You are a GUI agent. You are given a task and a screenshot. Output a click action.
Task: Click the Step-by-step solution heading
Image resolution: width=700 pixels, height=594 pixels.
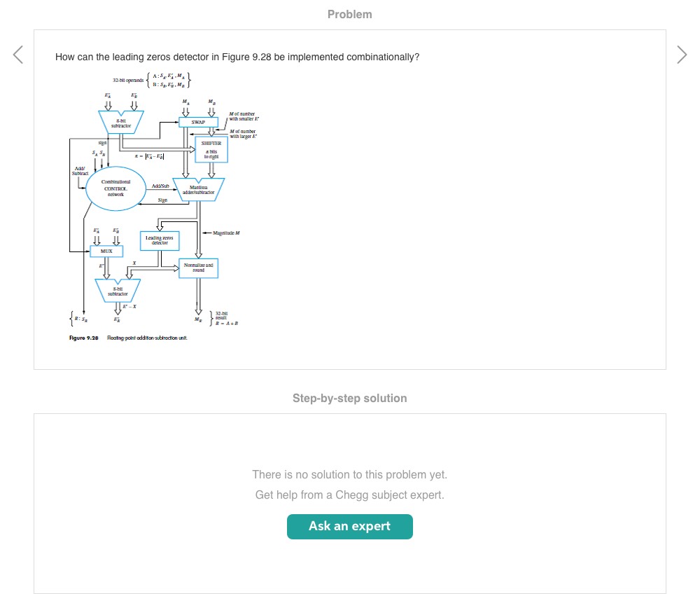pos(350,399)
